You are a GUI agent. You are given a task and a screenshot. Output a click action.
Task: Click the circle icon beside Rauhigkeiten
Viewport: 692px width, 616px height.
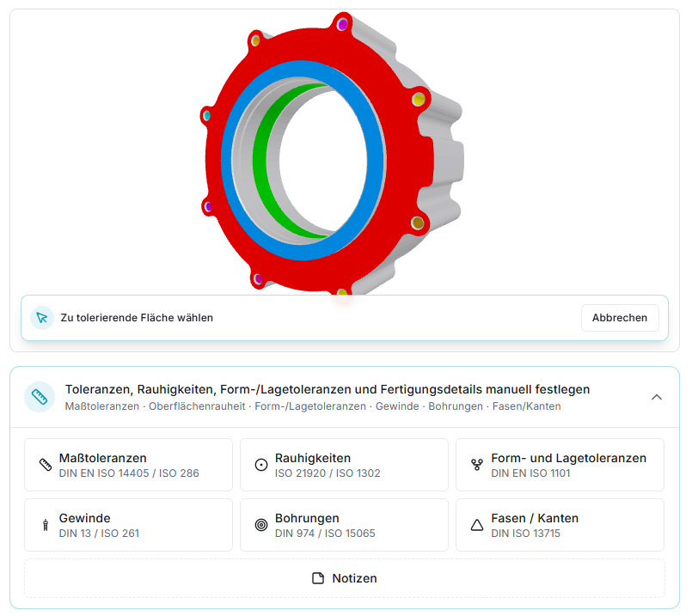pyautogui.click(x=261, y=465)
